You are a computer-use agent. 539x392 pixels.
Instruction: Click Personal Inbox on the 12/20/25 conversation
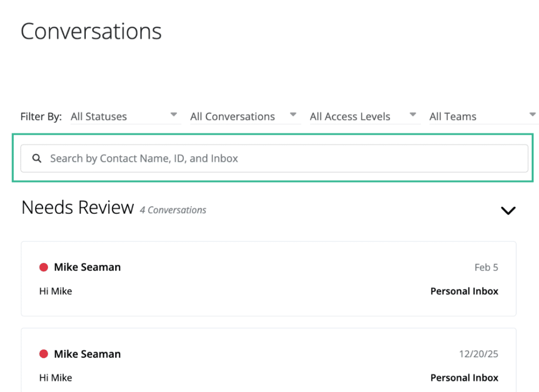tap(464, 378)
